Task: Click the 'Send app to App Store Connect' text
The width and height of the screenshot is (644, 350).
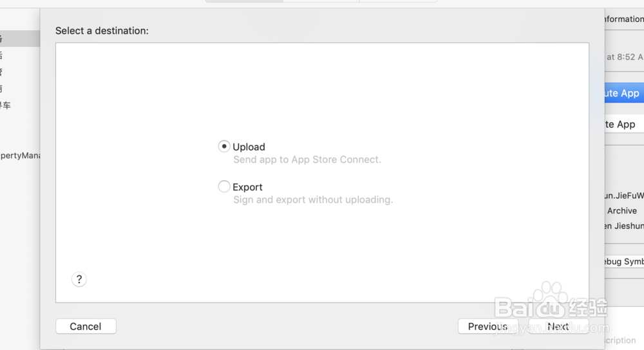Action: coord(307,160)
